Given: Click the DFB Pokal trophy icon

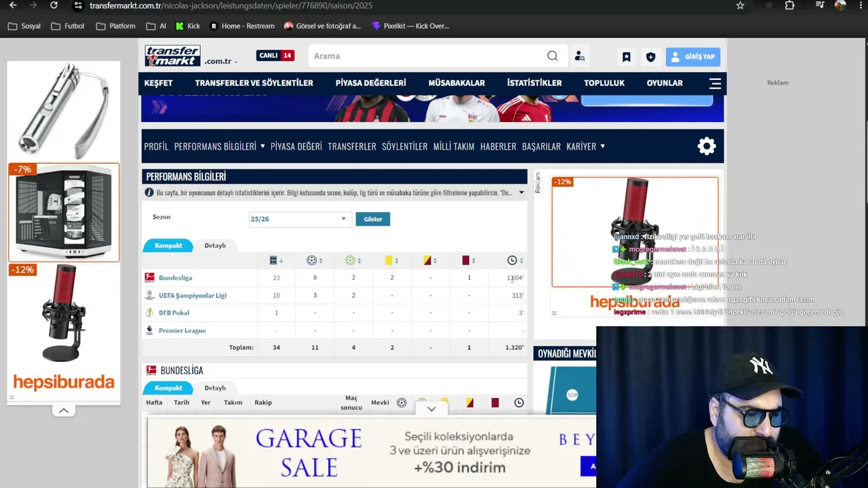Looking at the screenshot, I should [149, 312].
